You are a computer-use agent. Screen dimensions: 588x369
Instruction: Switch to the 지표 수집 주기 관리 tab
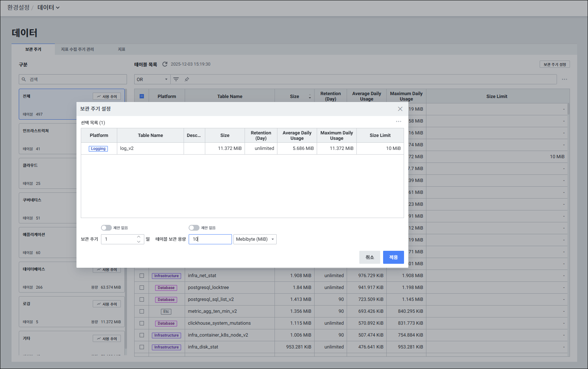[x=77, y=49]
